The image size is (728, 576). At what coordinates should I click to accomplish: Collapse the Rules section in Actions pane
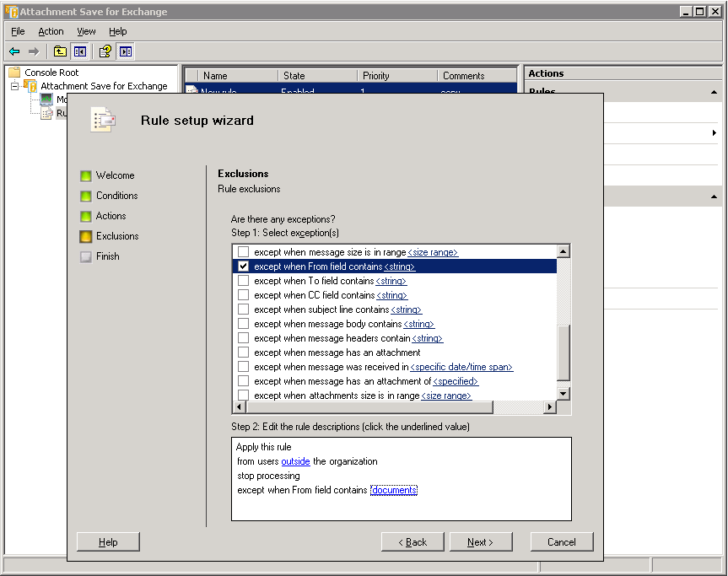[714, 93]
